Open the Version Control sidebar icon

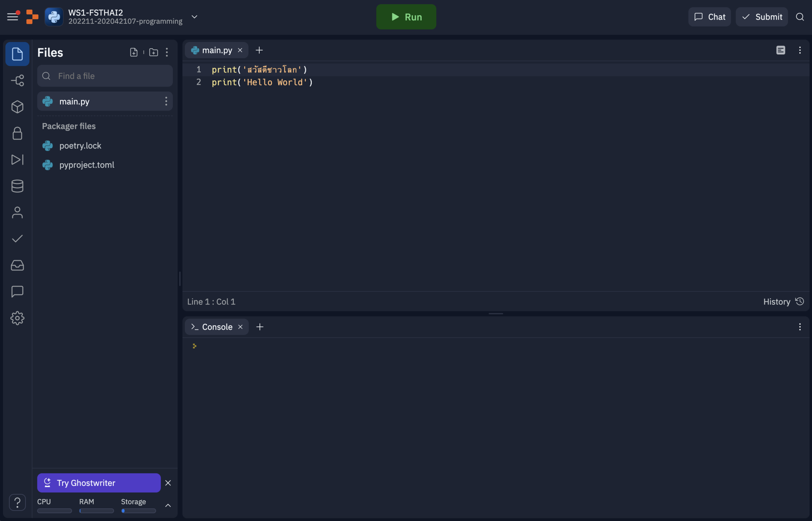(17, 80)
